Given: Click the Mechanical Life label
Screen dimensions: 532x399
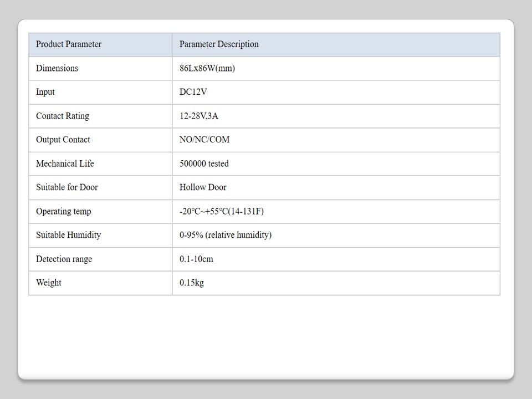Looking at the screenshot, I should click(x=65, y=163).
